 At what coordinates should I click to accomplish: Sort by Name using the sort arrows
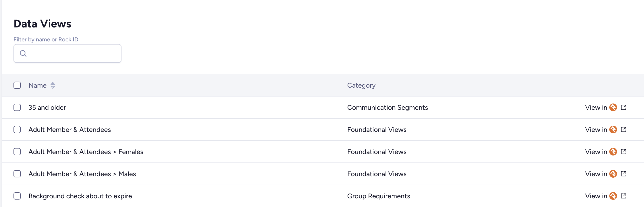pos(53,85)
